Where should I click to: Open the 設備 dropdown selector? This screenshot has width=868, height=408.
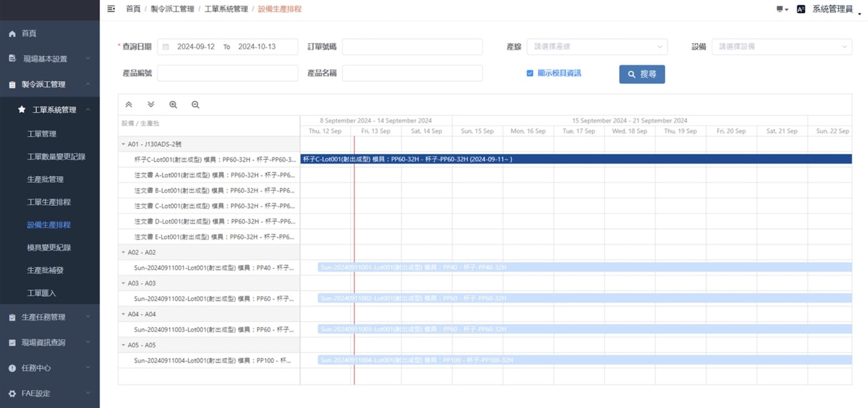point(781,47)
